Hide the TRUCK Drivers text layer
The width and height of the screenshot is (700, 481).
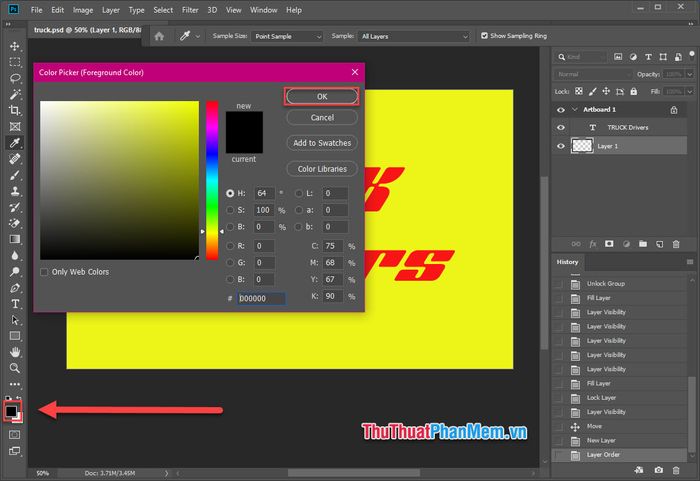click(x=561, y=128)
